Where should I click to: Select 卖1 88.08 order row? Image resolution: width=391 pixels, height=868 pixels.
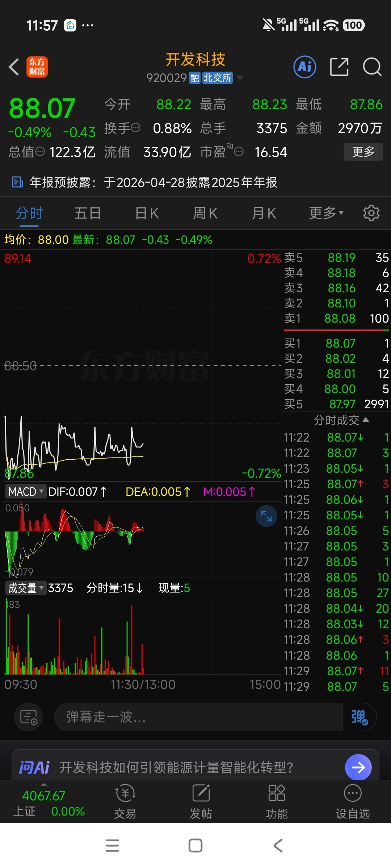coord(337,318)
